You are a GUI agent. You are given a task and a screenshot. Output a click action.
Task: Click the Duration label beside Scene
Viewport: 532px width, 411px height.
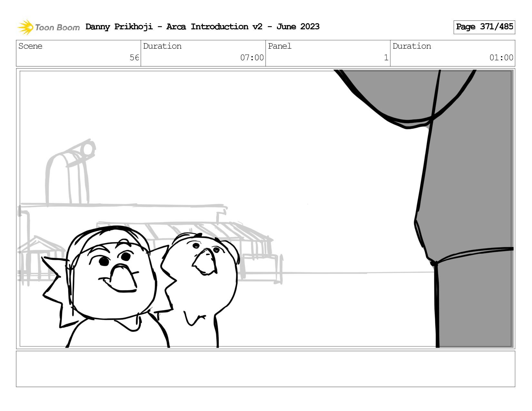coord(162,46)
